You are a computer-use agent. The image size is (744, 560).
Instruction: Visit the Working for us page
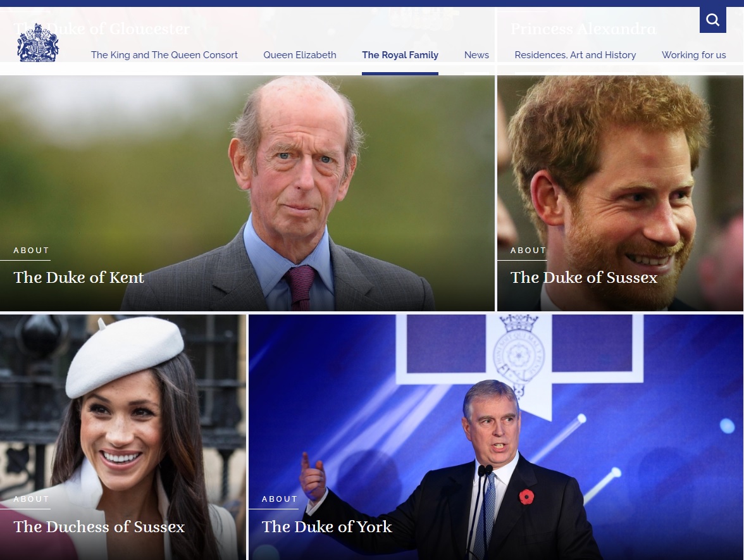(693, 55)
